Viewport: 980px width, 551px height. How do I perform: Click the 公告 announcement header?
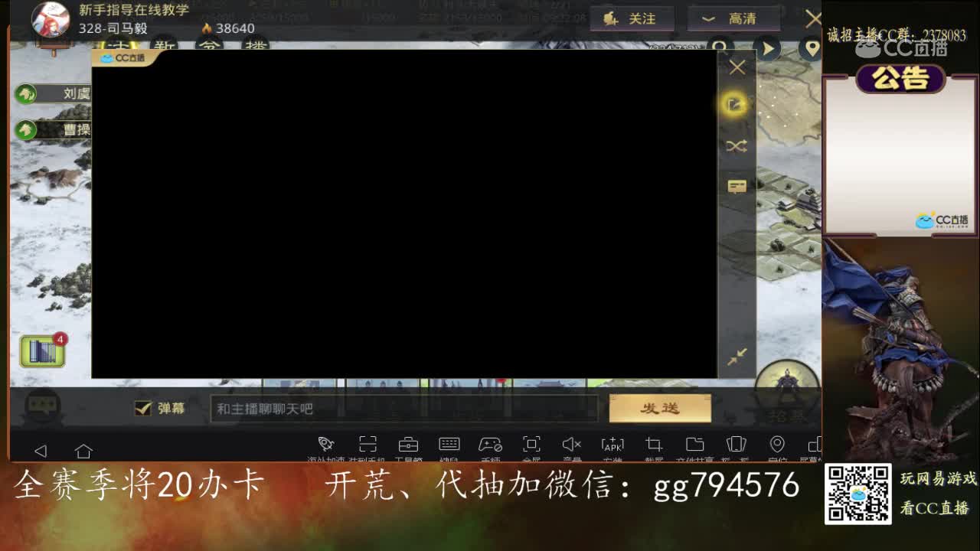tap(900, 78)
